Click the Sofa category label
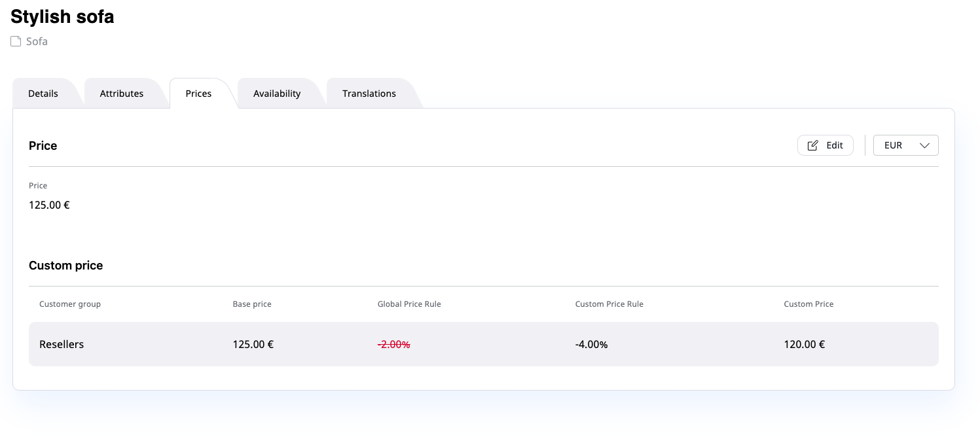This screenshot has width=980, height=437. coord(36,41)
